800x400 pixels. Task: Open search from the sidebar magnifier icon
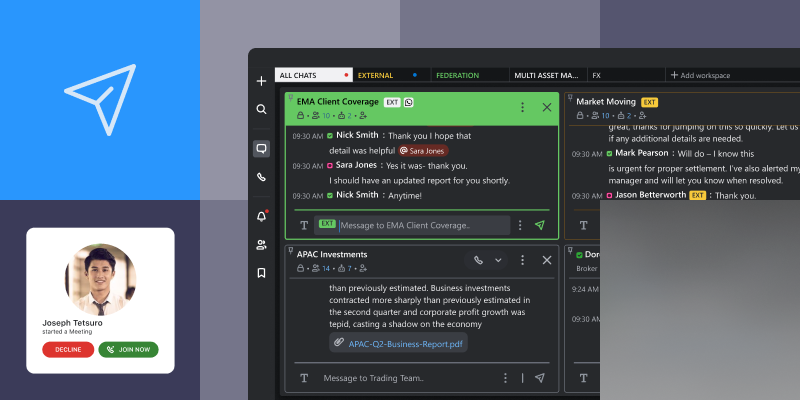click(x=261, y=109)
